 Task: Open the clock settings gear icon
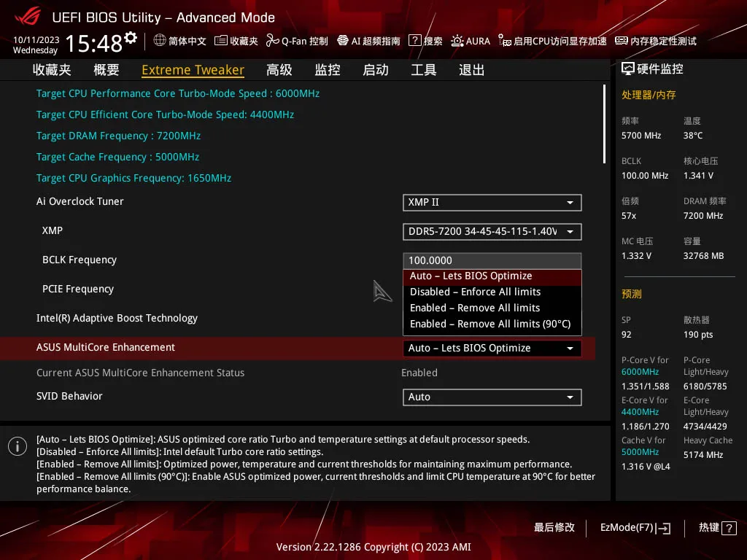pyautogui.click(x=131, y=38)
